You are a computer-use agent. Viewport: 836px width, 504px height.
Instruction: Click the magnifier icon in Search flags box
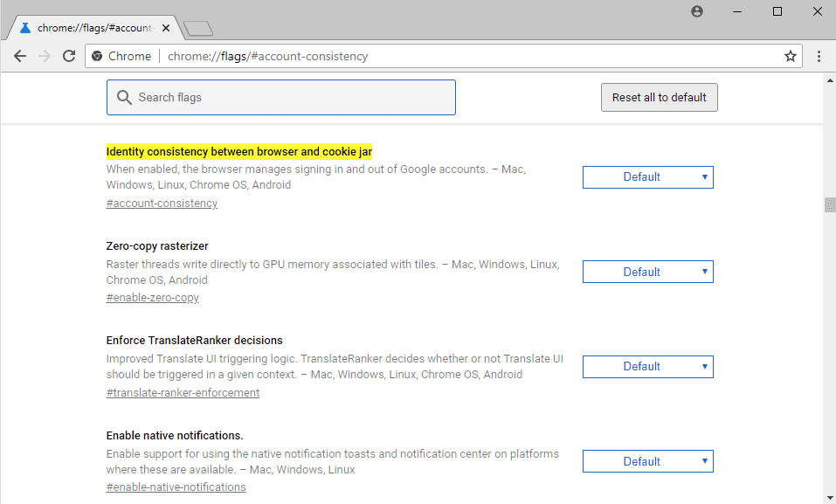[124, 97]
